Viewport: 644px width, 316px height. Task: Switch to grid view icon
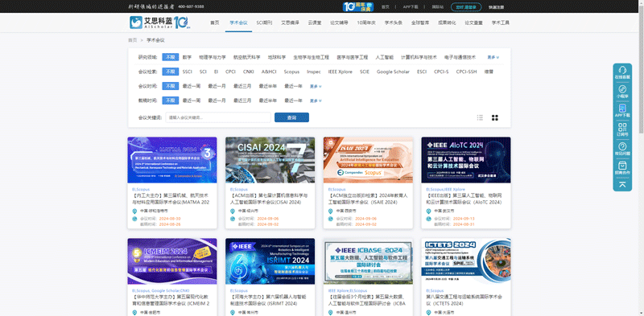pyautogui.click(x=494, y=117)
